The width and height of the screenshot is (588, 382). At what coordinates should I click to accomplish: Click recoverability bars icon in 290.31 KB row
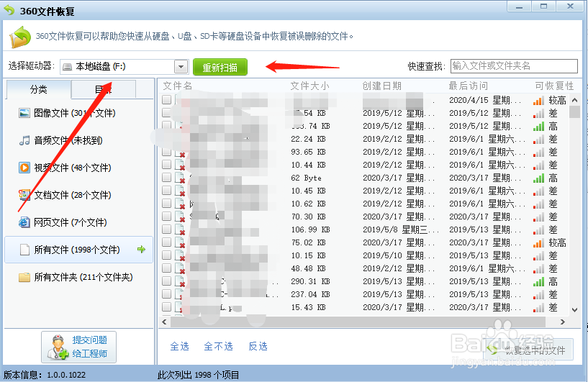pos(538,281)
